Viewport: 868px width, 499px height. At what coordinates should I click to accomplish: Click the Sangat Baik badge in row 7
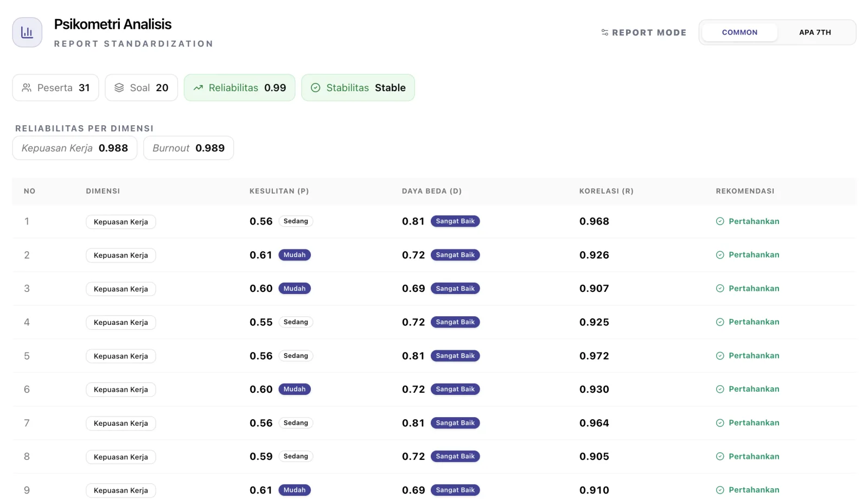tap(455, 423)
